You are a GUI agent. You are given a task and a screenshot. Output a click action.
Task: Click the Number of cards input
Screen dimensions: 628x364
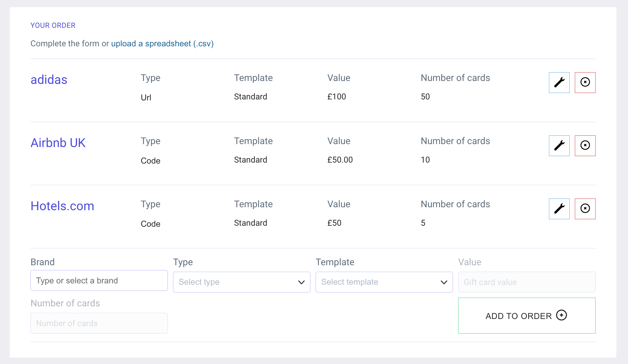99,323
